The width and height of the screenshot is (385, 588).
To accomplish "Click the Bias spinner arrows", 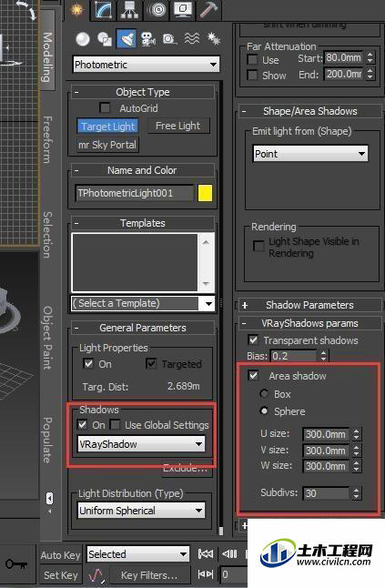I will [x=323, y=356].
